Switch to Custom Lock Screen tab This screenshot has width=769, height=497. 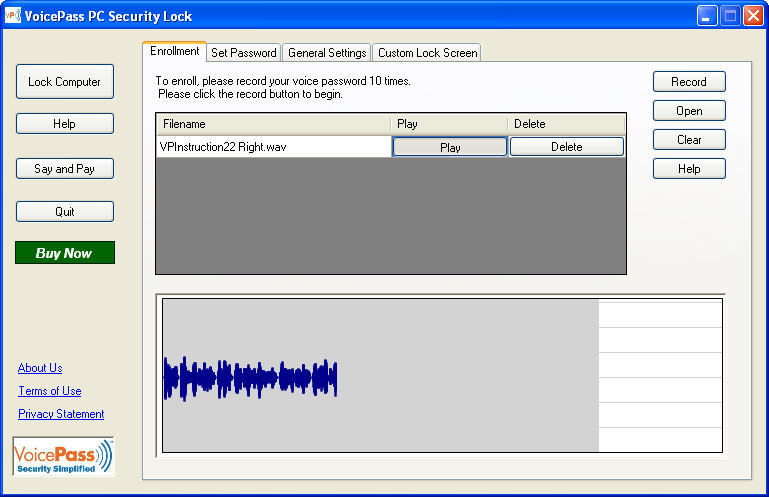(x=427, y=52)
